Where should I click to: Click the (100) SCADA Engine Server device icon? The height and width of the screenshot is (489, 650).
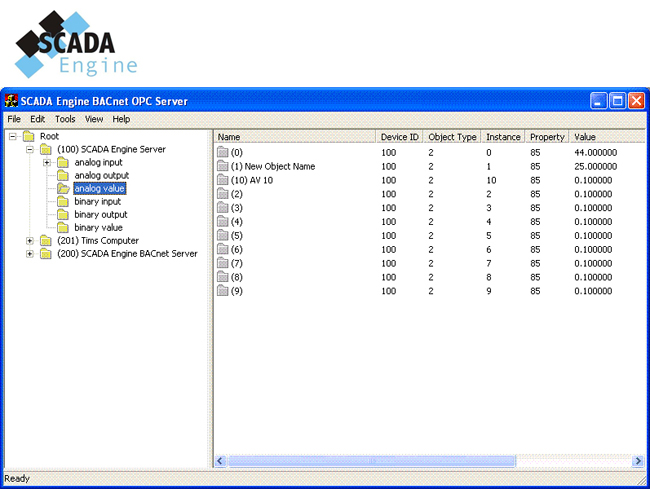click(46, 149)
